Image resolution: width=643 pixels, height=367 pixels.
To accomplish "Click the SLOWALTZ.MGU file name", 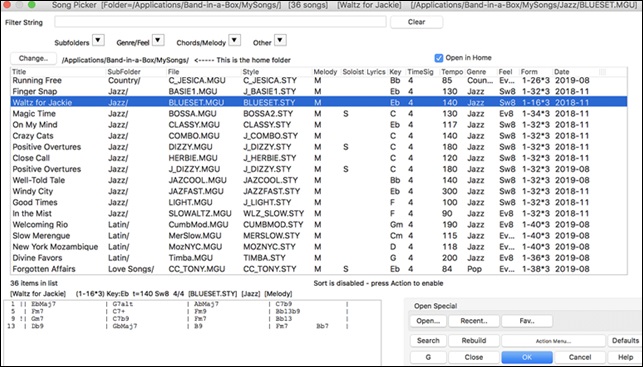I will pos(200,213).
